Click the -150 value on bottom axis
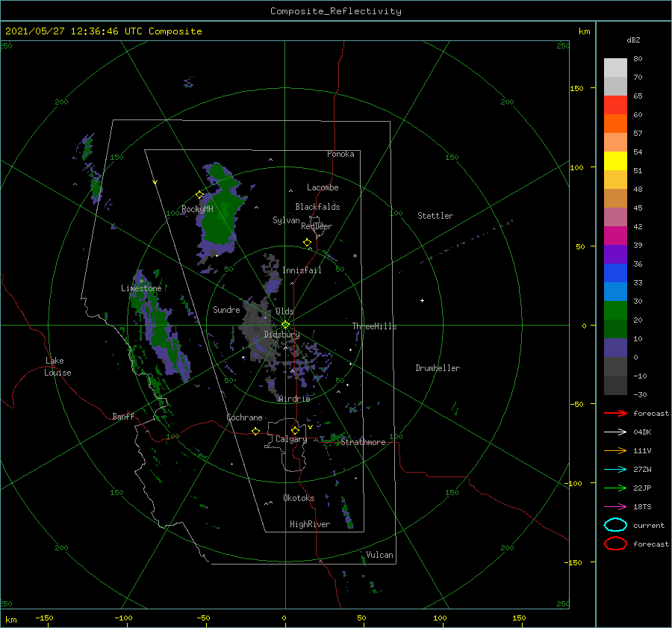Viewport: 672px width, 628px height. (x=44, y=618)
